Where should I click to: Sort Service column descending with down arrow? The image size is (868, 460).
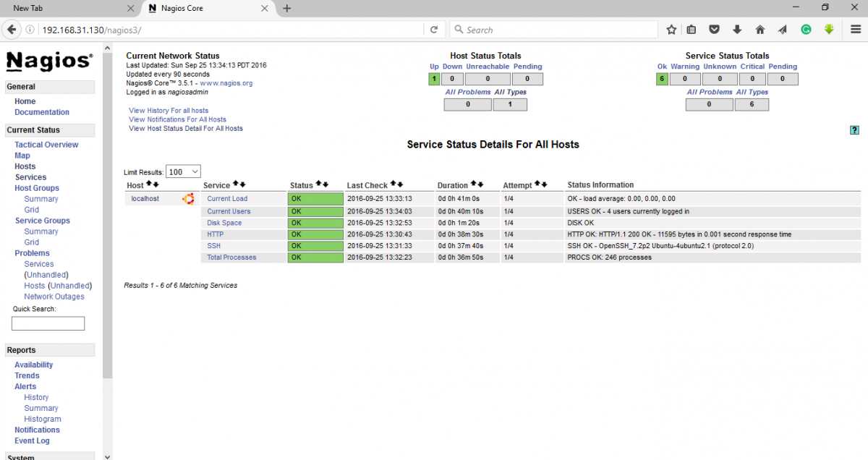click(242, 184)
